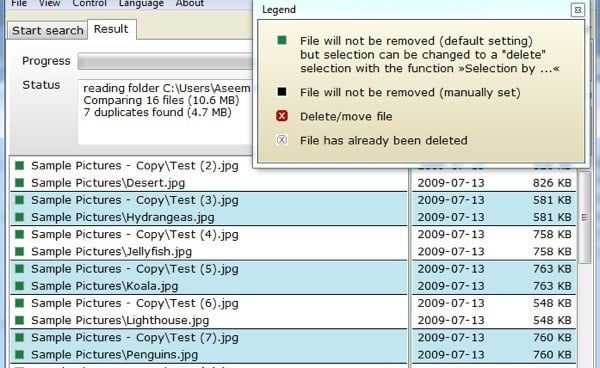Toggle green marker for Penguins.jpg
Image resolution: width=600 pixels, height=368 pixels.
19,355
